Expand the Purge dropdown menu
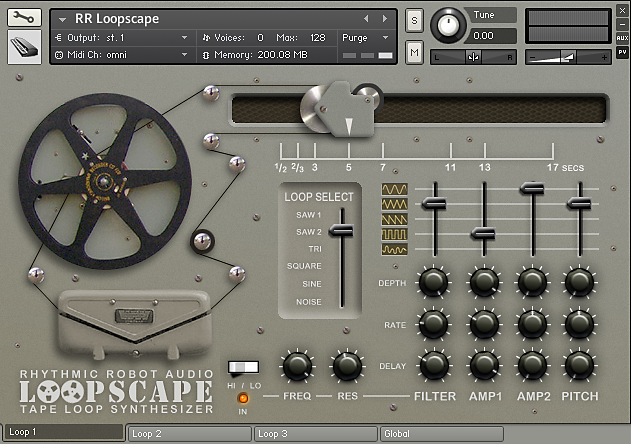Viewport: 631px width, 444px height. coord(367,37)
